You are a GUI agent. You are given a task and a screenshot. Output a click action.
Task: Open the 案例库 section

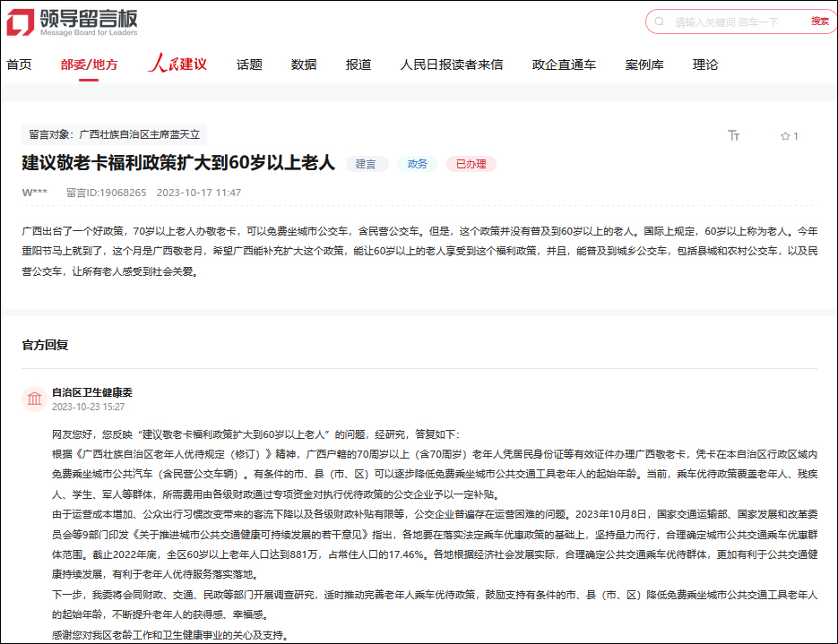coord(644,64)
